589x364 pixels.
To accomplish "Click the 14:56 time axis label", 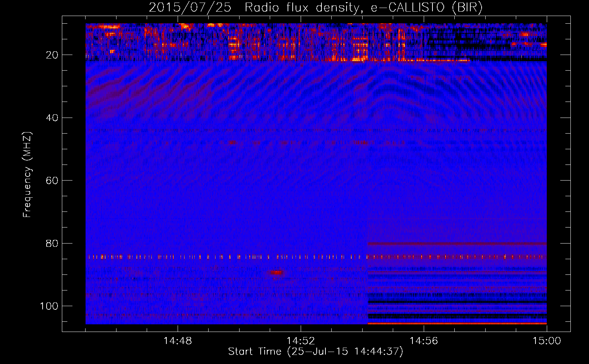I will (x=424, y=341).
